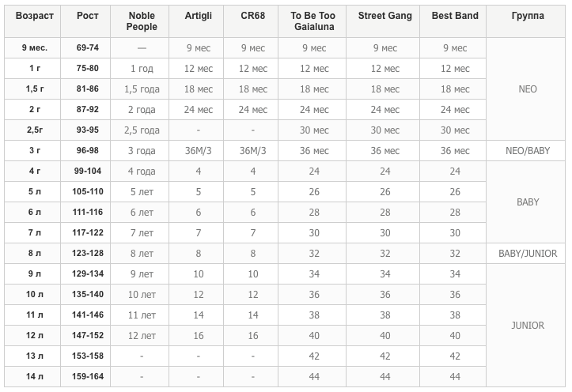Click the 36M/3 cell under Artigli
The width and height of the screenshot is (572, 392).
point(199,151)
